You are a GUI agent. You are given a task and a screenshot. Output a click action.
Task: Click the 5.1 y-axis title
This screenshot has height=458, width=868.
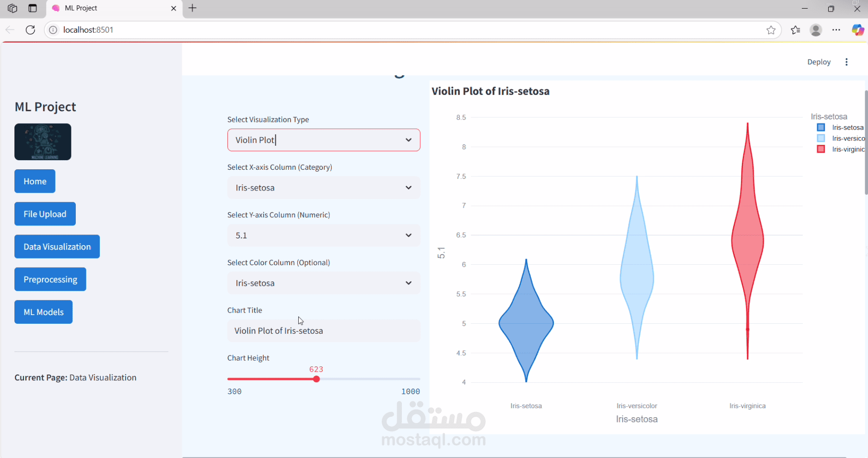[441, 253]
